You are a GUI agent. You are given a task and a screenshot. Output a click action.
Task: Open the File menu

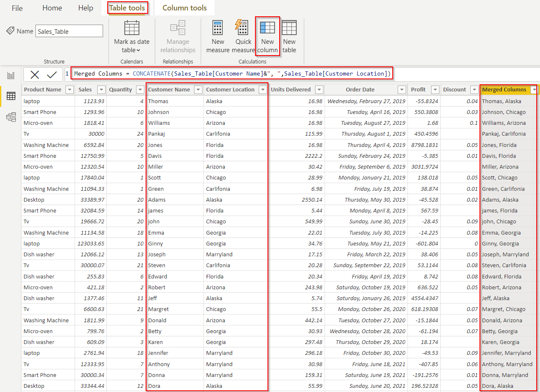coord(17,8)
